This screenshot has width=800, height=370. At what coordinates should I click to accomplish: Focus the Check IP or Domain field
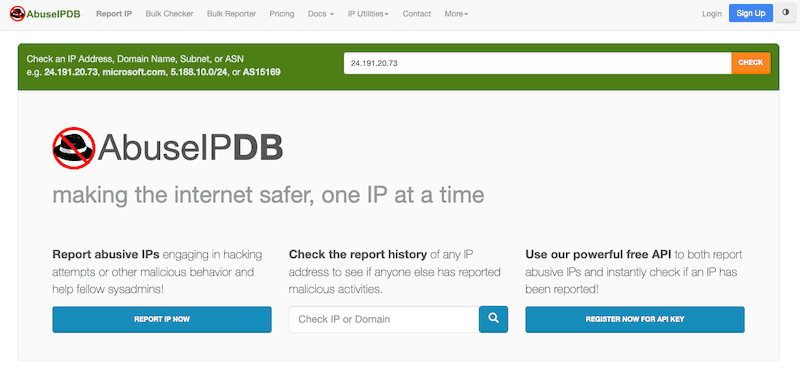(384, 319)
